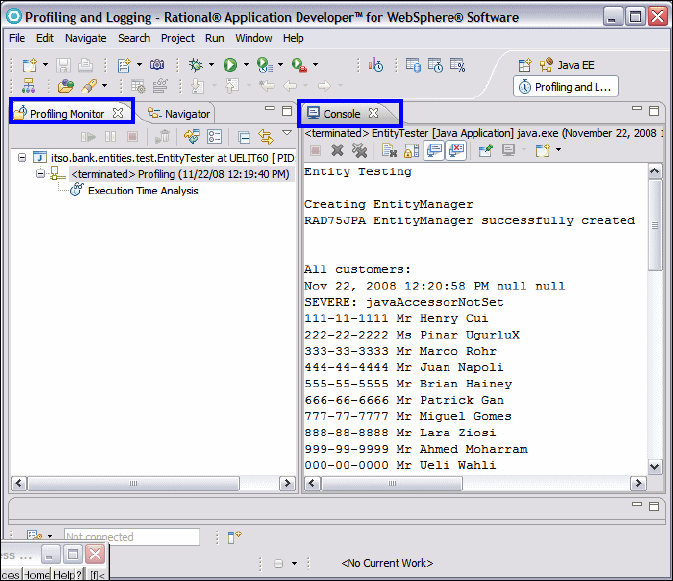Minimize the Console view panel
Screen dimensions: 673x581
[637, 109]
